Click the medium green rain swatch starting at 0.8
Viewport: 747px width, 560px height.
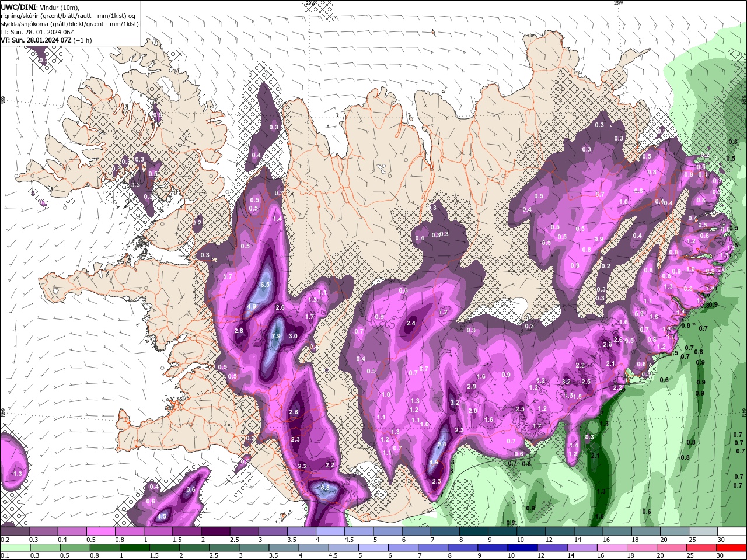[105, 548]
